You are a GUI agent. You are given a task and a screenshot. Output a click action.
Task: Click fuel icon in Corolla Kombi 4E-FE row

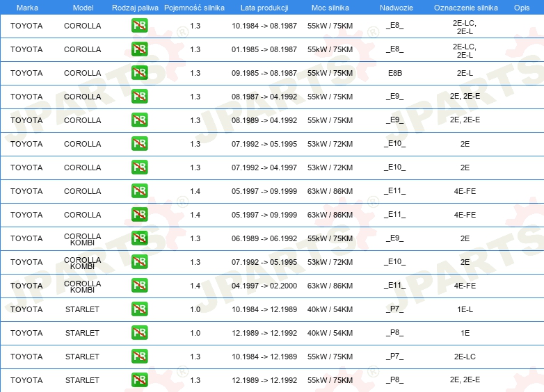(139, 285)
